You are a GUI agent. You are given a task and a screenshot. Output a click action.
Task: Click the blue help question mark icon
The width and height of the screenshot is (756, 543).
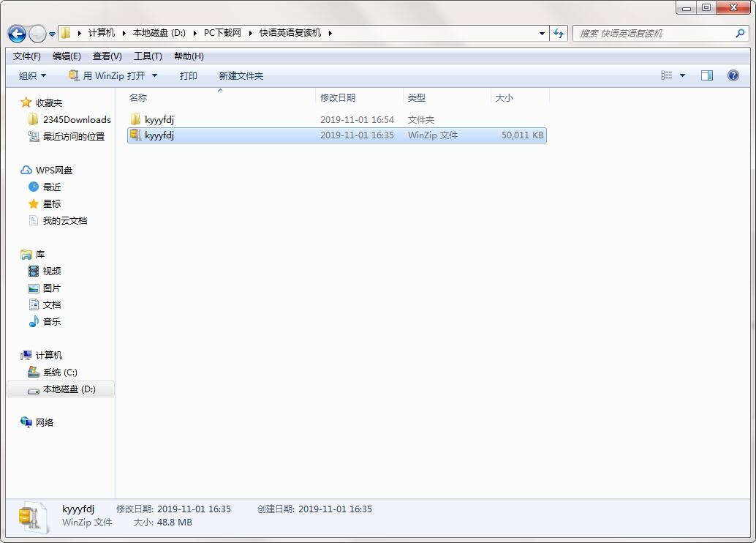pyautogui.click(x=733, y=75)
